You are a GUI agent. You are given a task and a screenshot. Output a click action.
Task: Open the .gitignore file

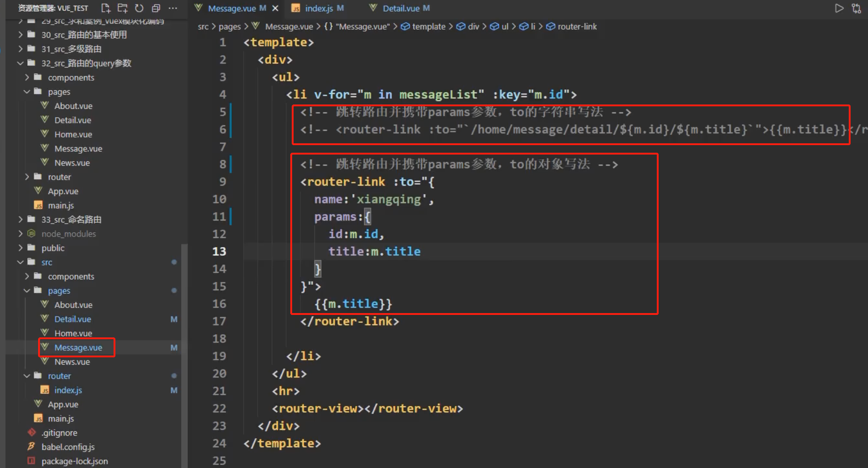point(59,433)
